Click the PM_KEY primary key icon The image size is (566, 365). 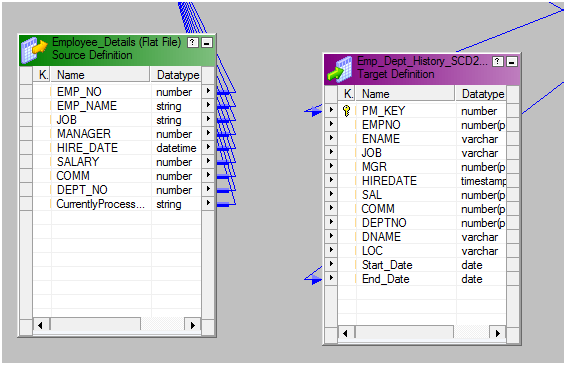click(347, 110)
